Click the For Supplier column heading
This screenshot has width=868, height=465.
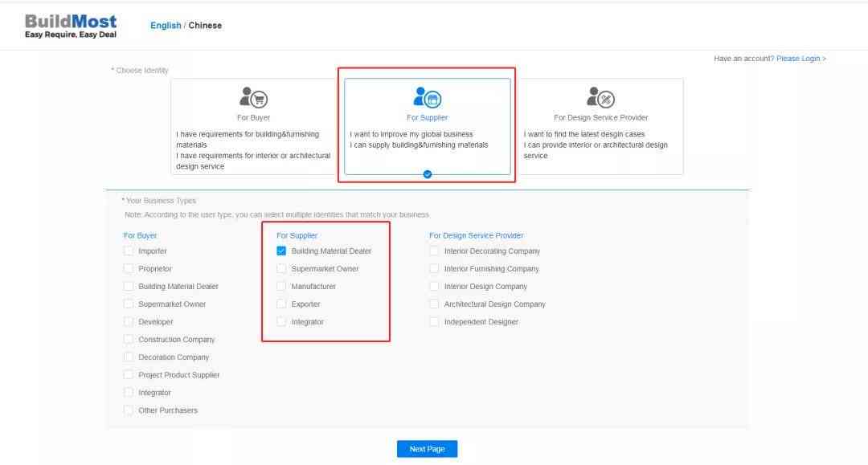point(297,235)
